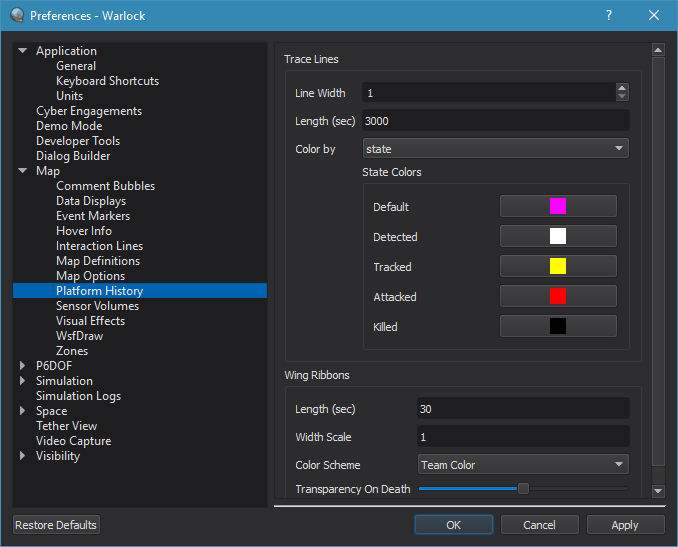Collapse the Application tree node

pos(22,51)
